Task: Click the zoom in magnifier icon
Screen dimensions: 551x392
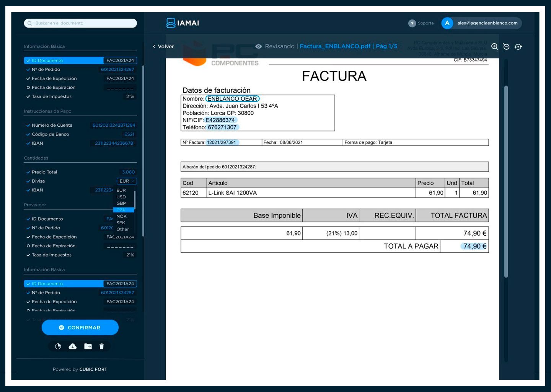Action: (494, 46)
